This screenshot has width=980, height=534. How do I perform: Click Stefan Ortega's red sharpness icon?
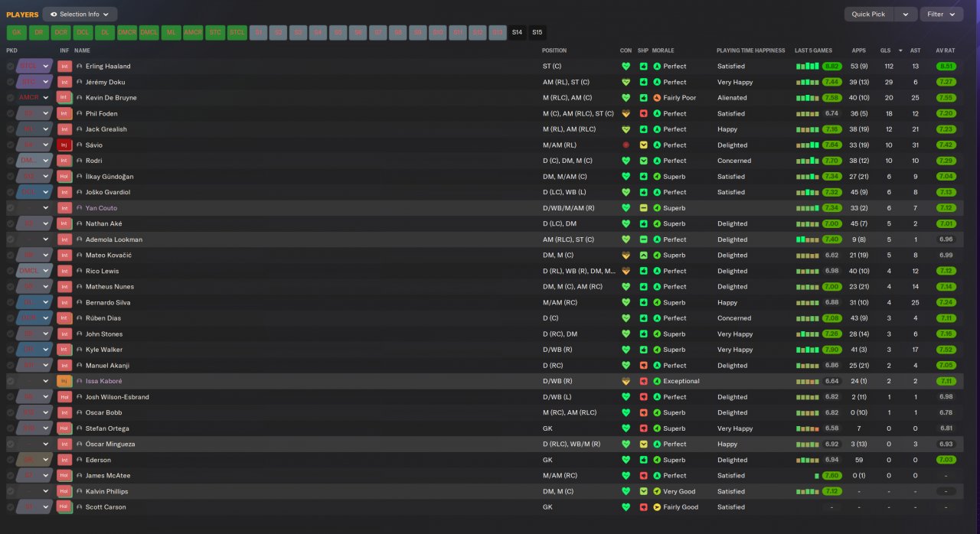[x=644, y=428]
